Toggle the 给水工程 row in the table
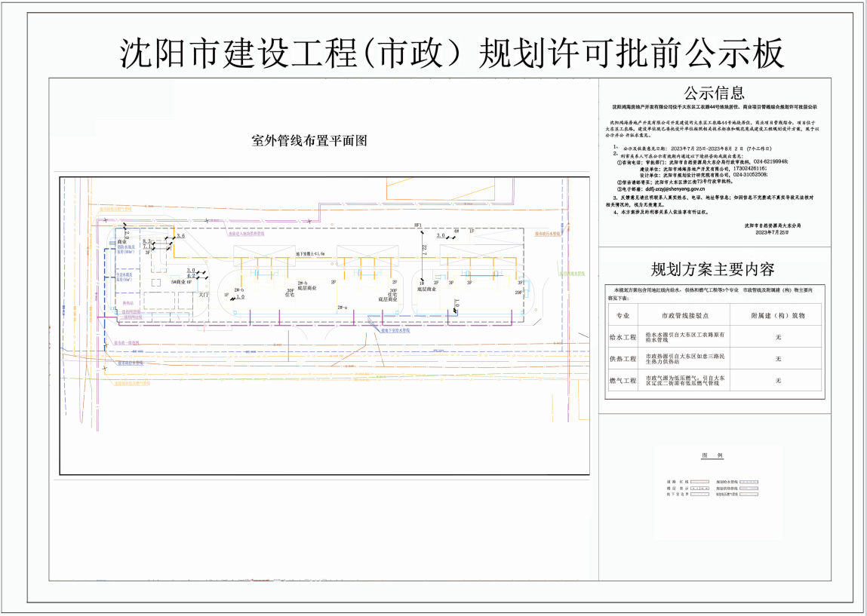Image resolution: width=867 pixels, height=616 pixels. tap(623, 339)
